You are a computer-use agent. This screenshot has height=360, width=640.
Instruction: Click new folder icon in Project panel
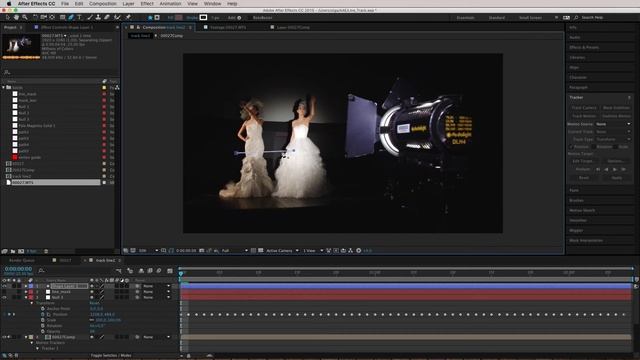point(13,251)
